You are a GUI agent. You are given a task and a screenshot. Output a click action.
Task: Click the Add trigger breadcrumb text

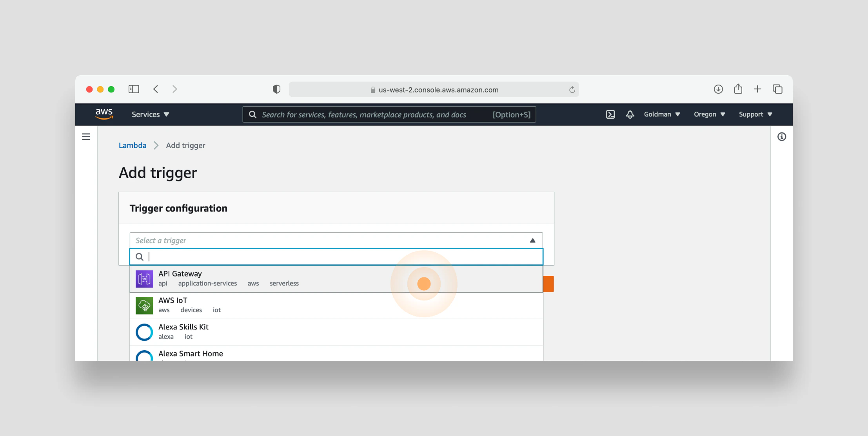coord(185,145)
